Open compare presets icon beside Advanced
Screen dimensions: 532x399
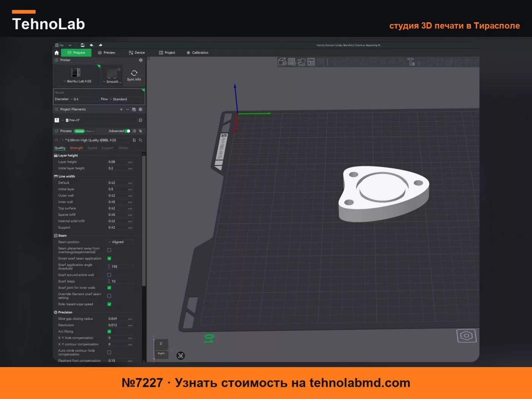tap(141, 131)
